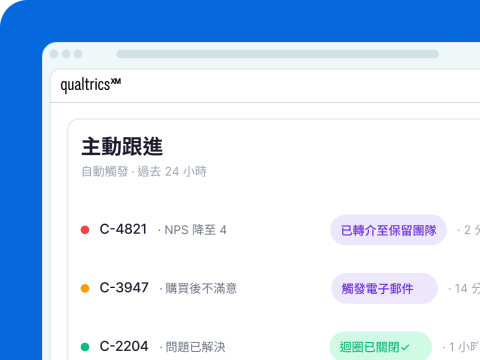
Task: Click the orange status dot for C-3947
Action: click(x=85, y=288)
